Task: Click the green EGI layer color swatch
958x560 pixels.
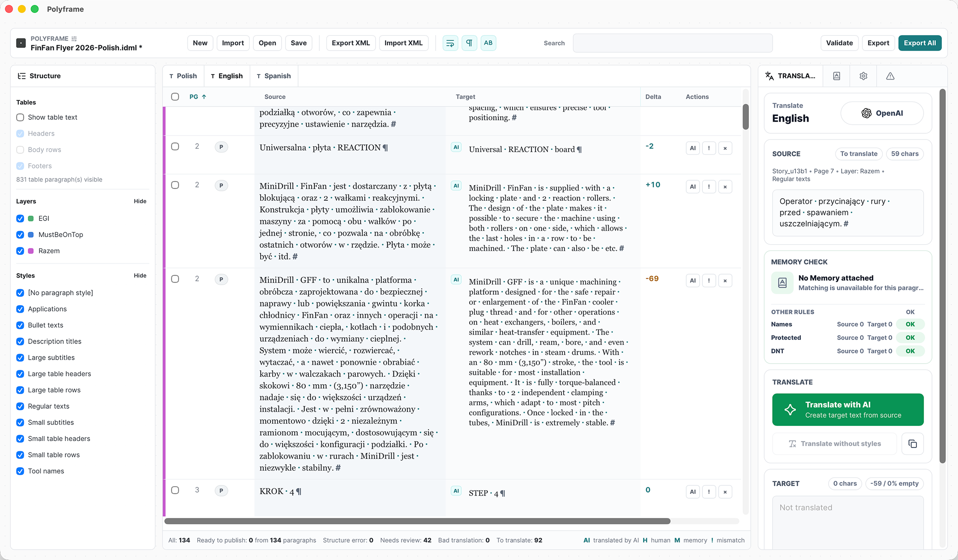Action: pyautogui.click(x=31, y=218)
